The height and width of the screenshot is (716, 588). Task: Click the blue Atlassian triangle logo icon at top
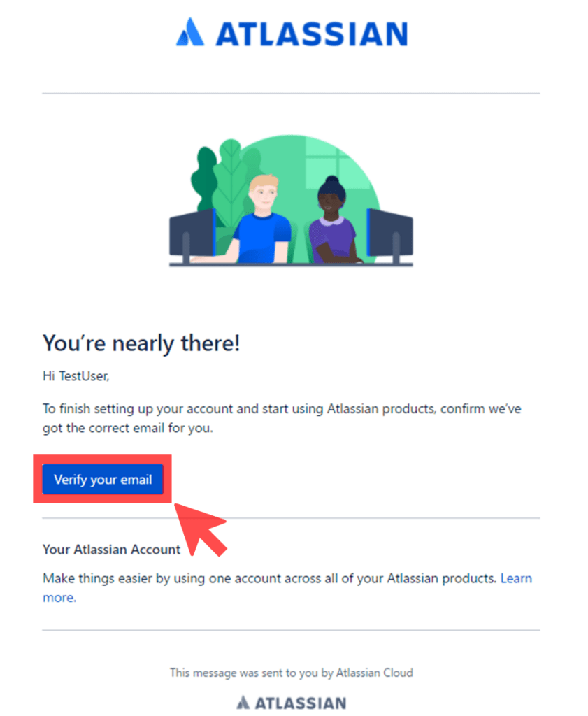pos(189,33)
